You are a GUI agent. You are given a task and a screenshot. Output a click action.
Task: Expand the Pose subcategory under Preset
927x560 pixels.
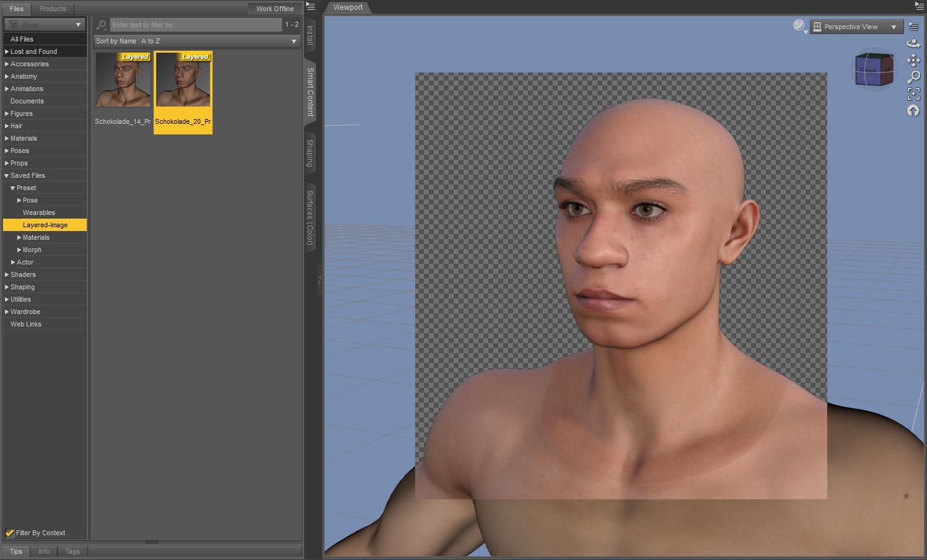point(19,200)
